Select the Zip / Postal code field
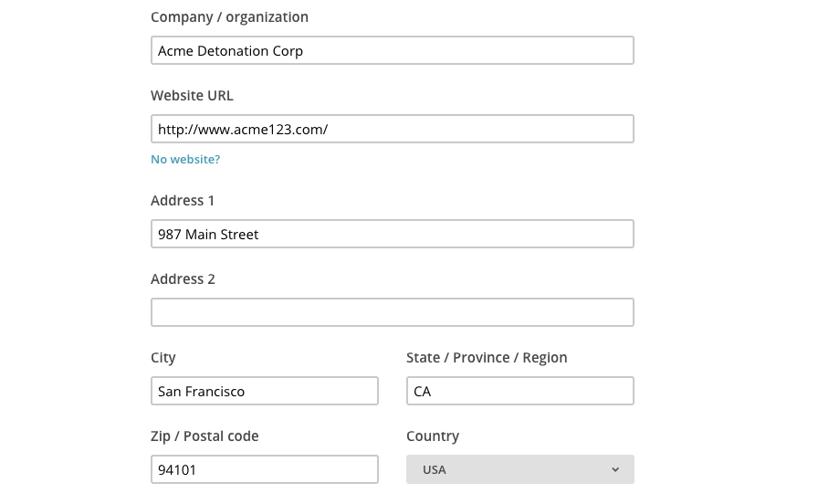Screen dimensions: 818x504 (264, 470)
